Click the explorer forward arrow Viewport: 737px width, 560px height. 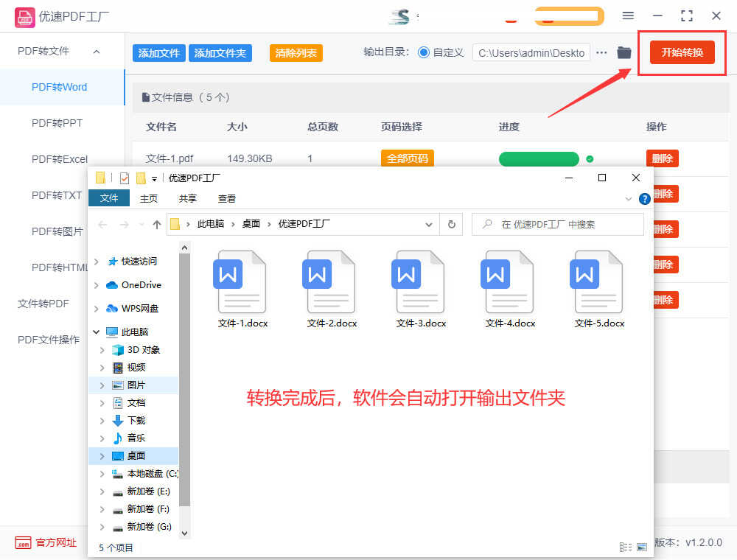(x=124, y=225)
